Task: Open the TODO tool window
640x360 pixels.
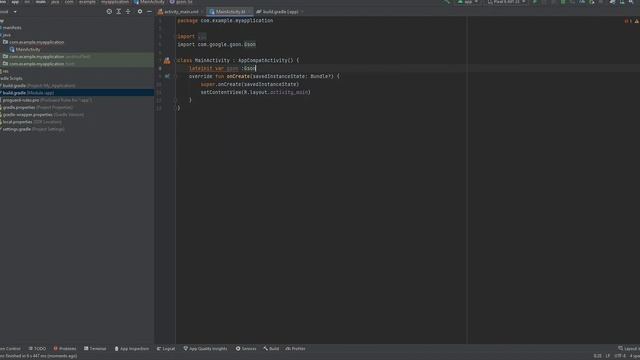Action: [x=37, y=349]
